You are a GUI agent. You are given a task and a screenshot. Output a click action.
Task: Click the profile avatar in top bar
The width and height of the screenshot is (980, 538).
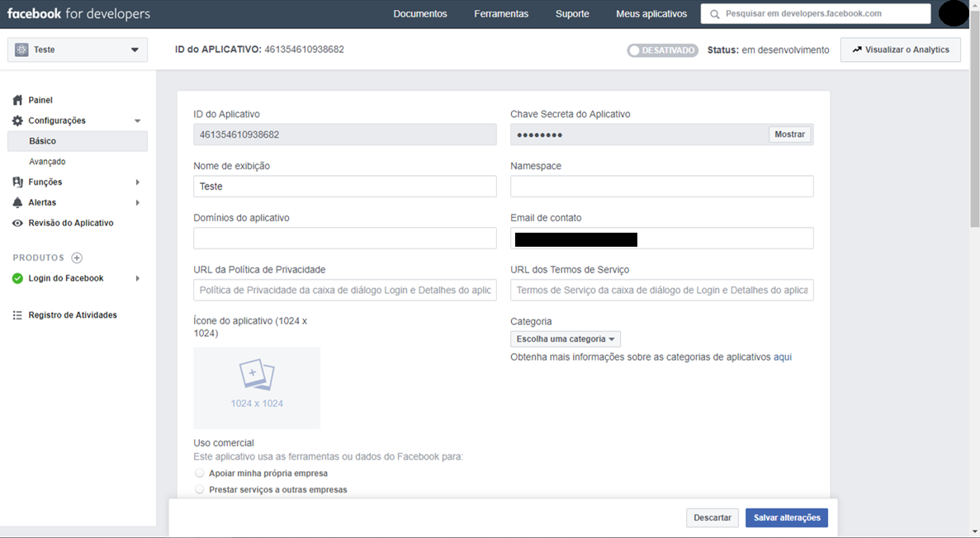(x=954, y=13)
